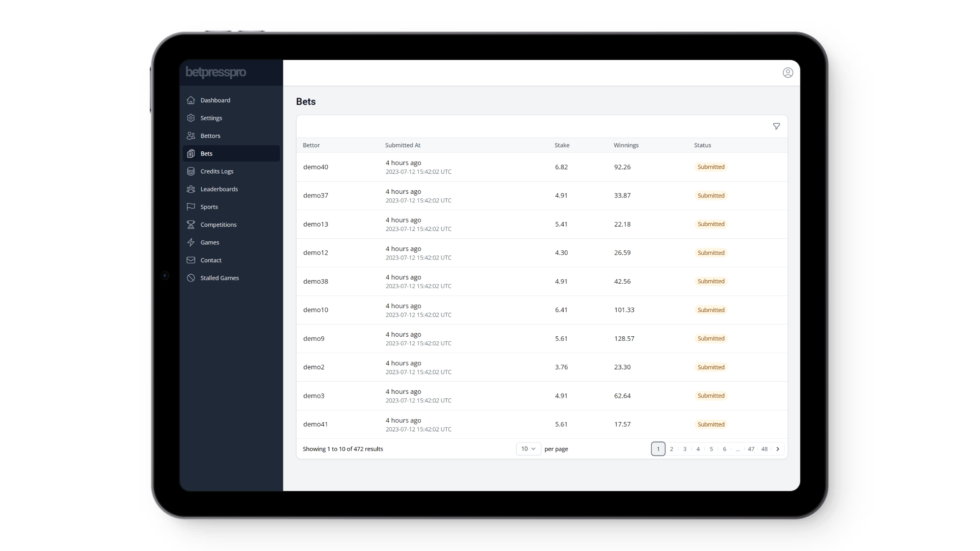Navigate to page 2 of results
This screenshot has height=551, width=980.
[x=671, y=449]
